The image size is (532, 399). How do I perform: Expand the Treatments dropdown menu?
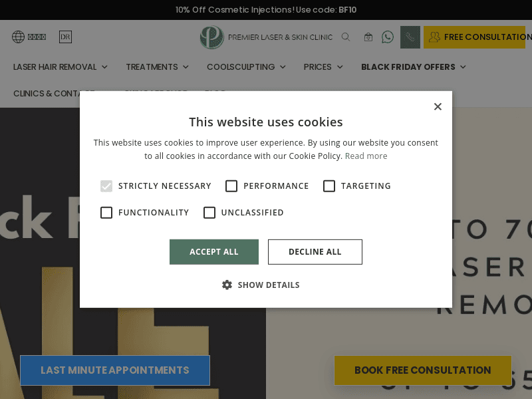pyautogui.click(x=157, y=67)
